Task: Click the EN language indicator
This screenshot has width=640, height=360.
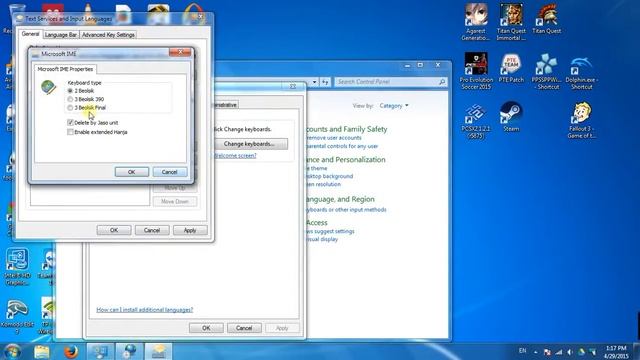Action: 522,351
